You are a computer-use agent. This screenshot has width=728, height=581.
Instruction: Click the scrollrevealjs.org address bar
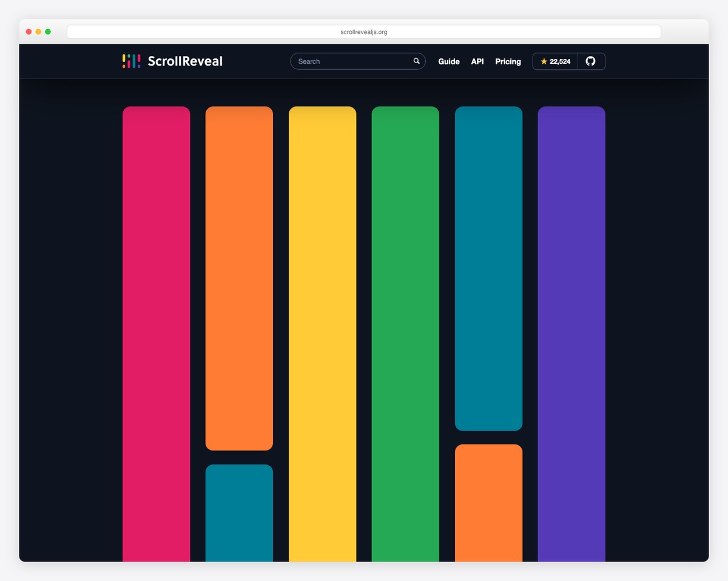pyautogui.click(x=364, y=32)
